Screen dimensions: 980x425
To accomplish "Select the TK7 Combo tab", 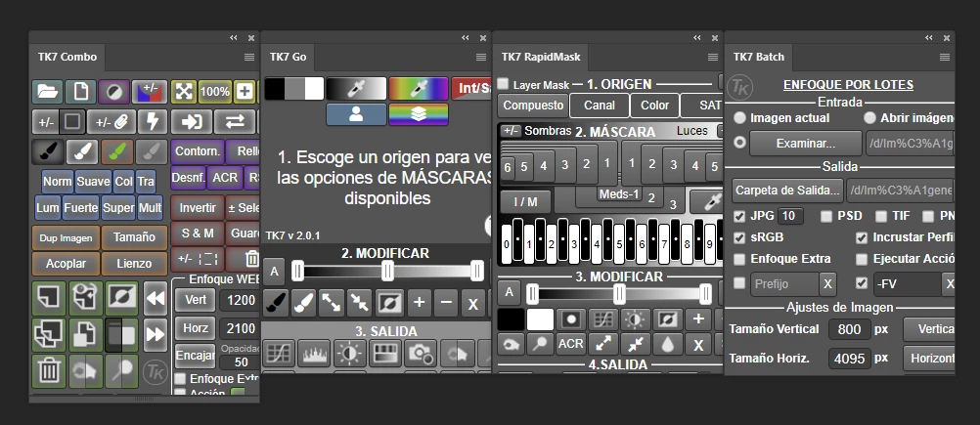I will click(x=67, y=57).
